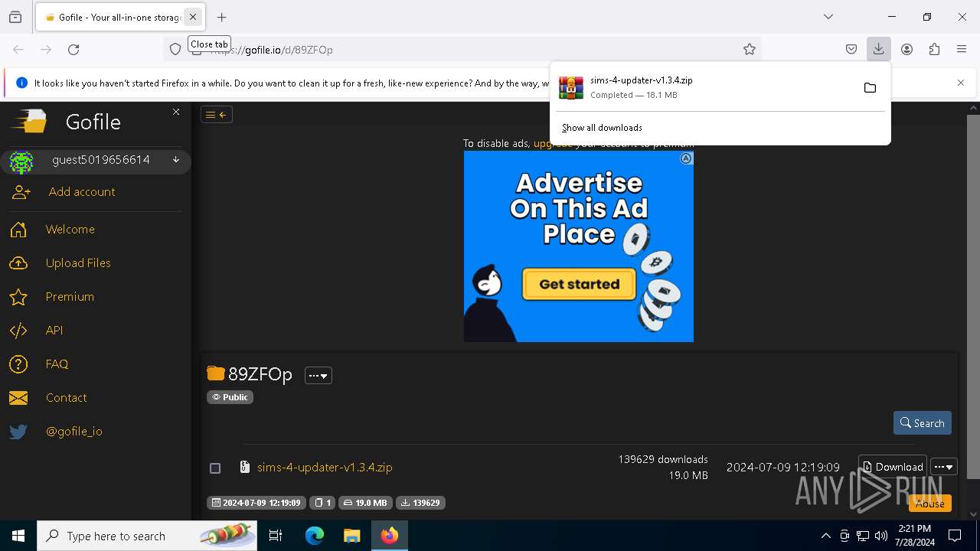Click the Public visibility badge
This screenshot has height=551, width=980.
click(230, 397)
